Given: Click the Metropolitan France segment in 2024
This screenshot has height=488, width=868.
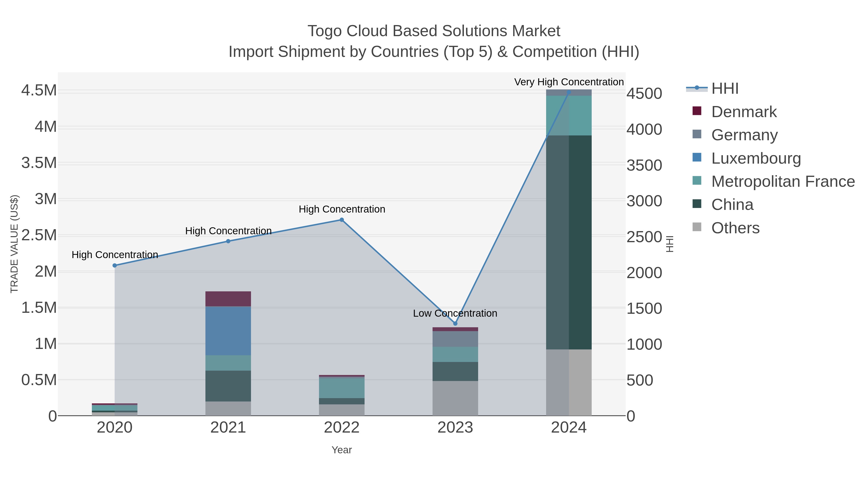Looking at the screenshot, I should 569,116.
